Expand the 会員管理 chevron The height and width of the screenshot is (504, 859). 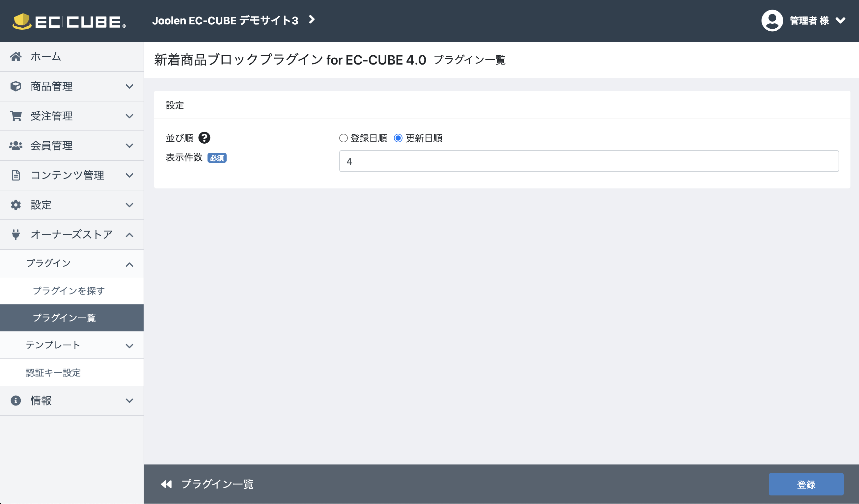tap(129, 146)
